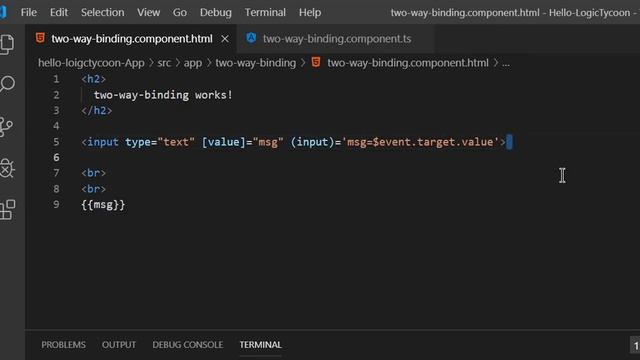Close the two-way-binding.component.html tab

[224, 39]
